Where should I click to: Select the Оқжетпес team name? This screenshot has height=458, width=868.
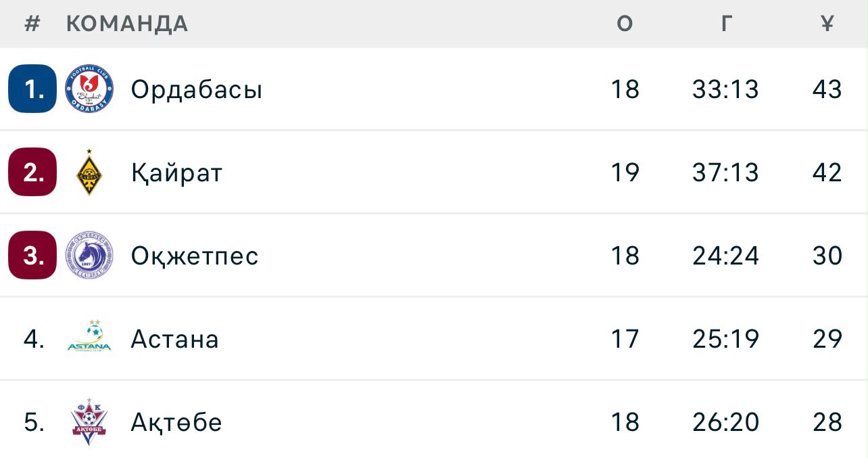[x=195, y=256]
